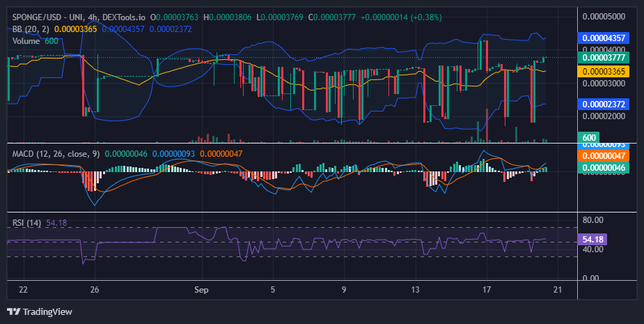
Task: Select the RSI (14) indicator label
Action: pyautogui.click(x=26, y=223)
